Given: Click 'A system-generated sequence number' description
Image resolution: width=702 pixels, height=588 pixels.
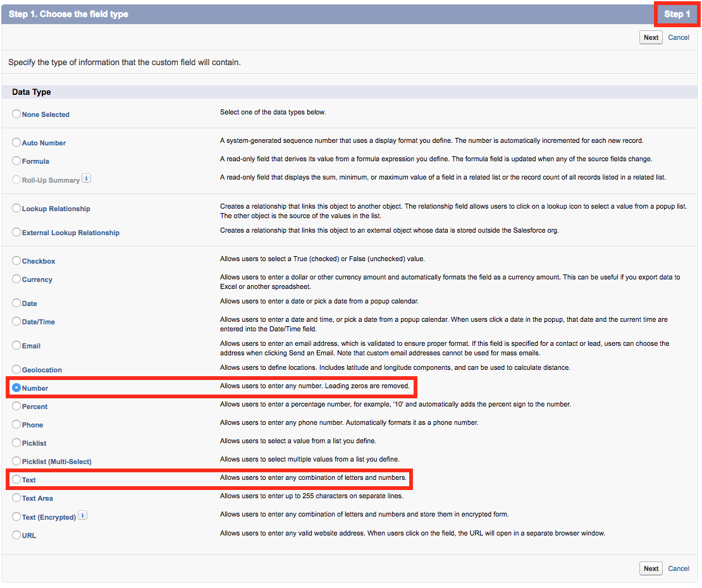Looking at the screenshot, I should click(x=431, y=140).
